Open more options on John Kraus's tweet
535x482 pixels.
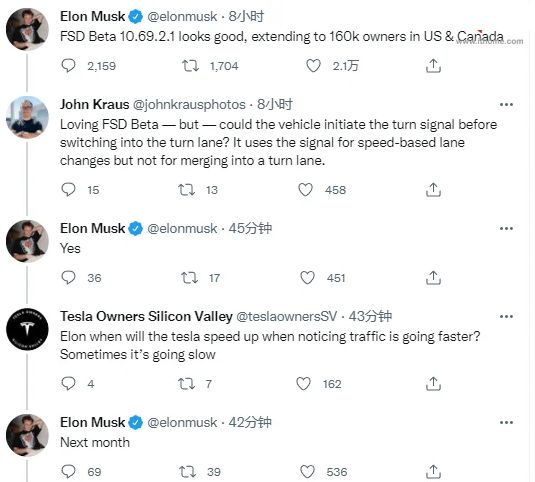coord(506,104)
